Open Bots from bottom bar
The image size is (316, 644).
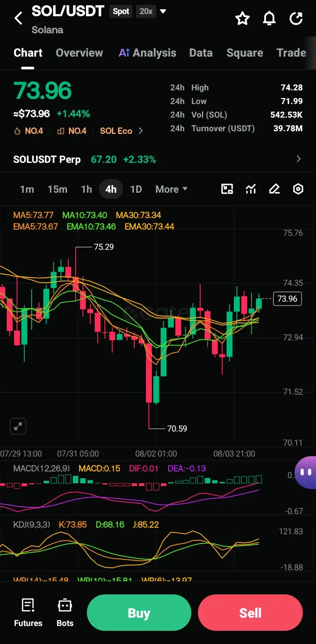[65, 612]
